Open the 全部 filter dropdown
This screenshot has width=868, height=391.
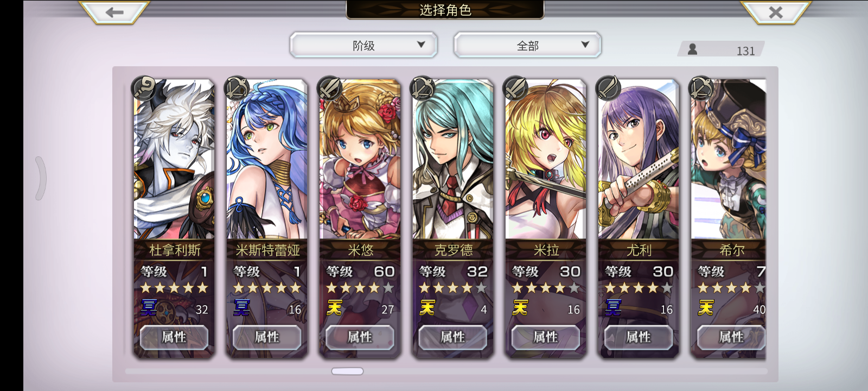(527, 45)
